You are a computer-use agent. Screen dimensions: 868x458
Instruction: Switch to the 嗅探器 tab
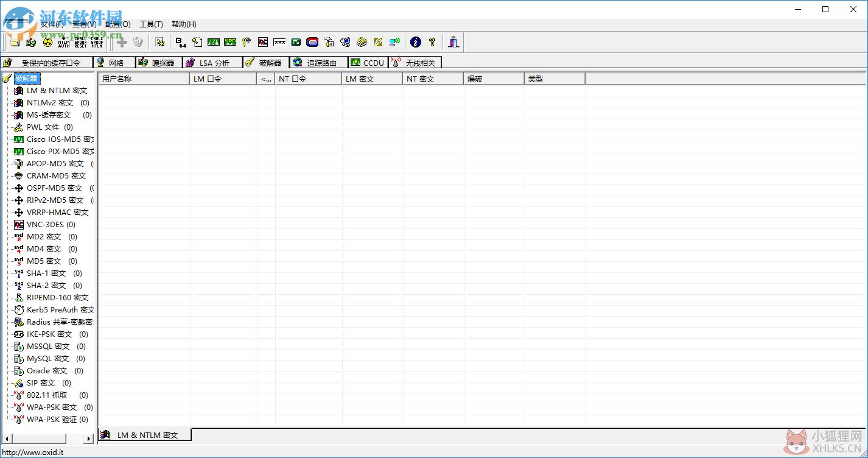pyautogui.click(x=158, y=63)
